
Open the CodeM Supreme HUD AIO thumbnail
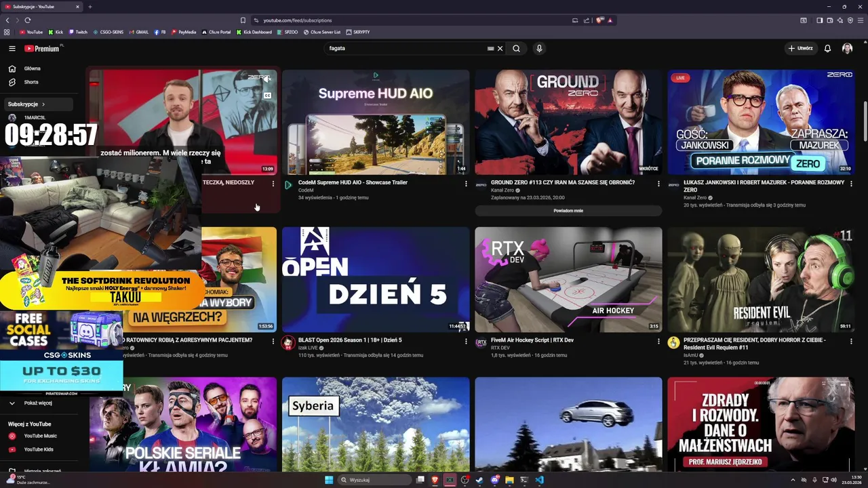pos(376,122)
